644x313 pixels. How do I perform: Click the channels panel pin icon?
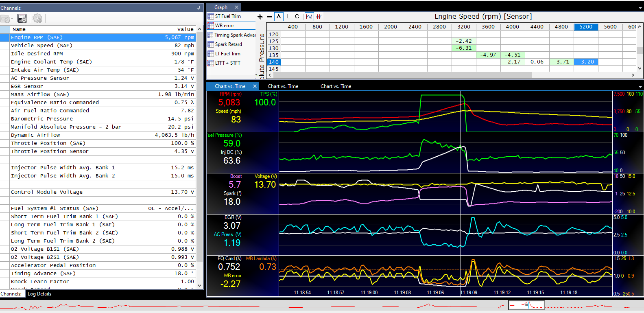coord(199,8)
